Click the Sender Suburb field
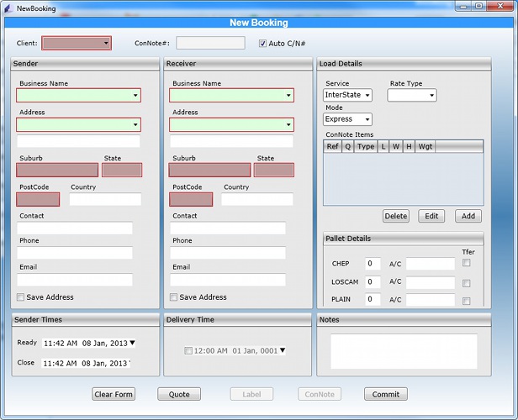This screenshot has height=420, width=518. coord(57,170)
